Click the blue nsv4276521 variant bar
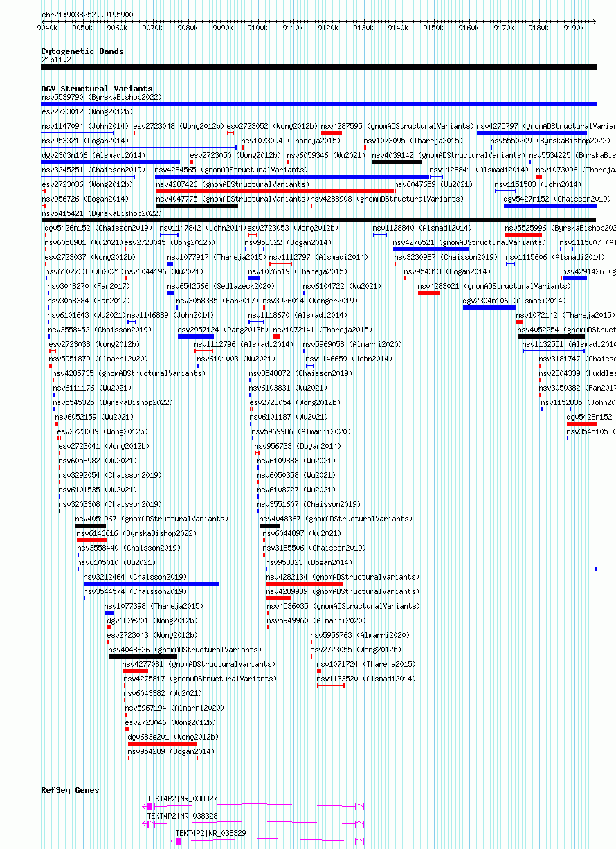 431,249
